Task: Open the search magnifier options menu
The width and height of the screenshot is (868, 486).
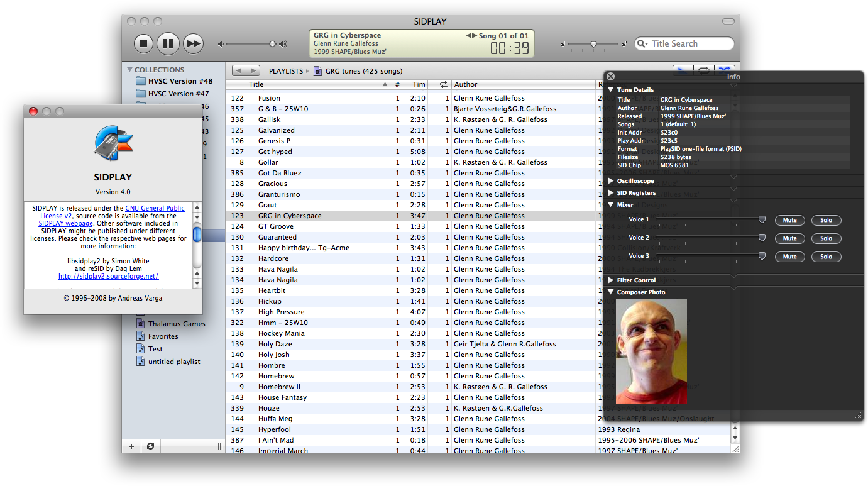Action: point(642,44)
